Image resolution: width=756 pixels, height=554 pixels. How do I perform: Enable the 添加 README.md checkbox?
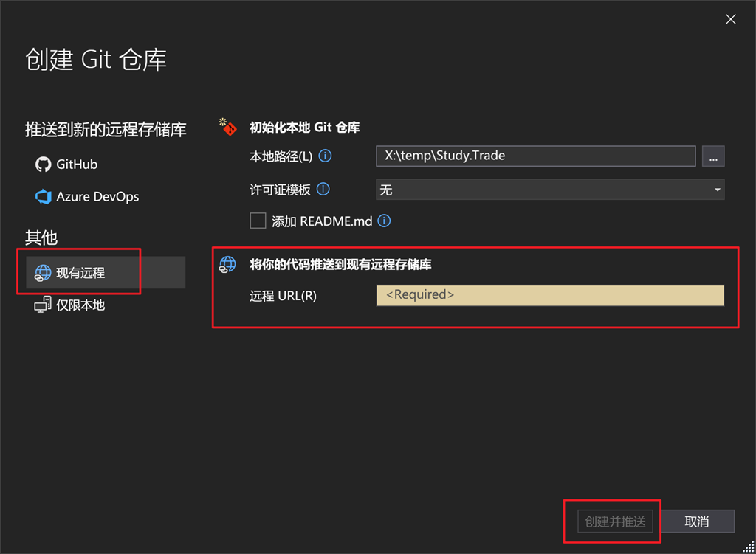[258, 221]
